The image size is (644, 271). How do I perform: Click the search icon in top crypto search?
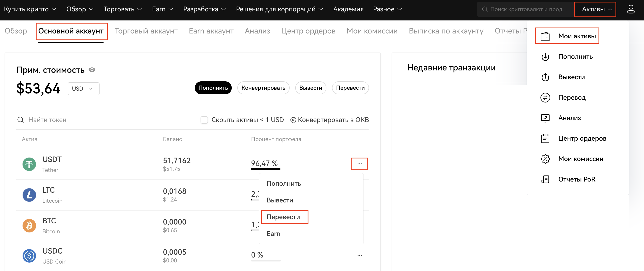coord(485,9)
